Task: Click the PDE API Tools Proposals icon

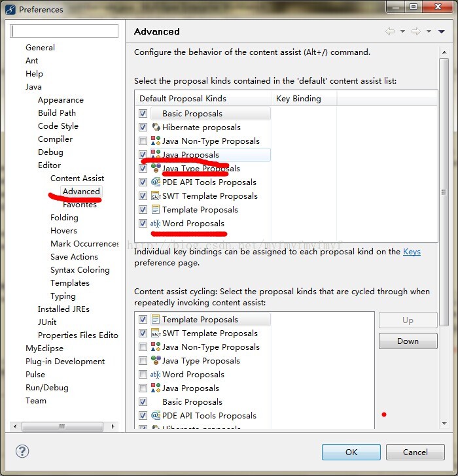Action: coord(156,182)
